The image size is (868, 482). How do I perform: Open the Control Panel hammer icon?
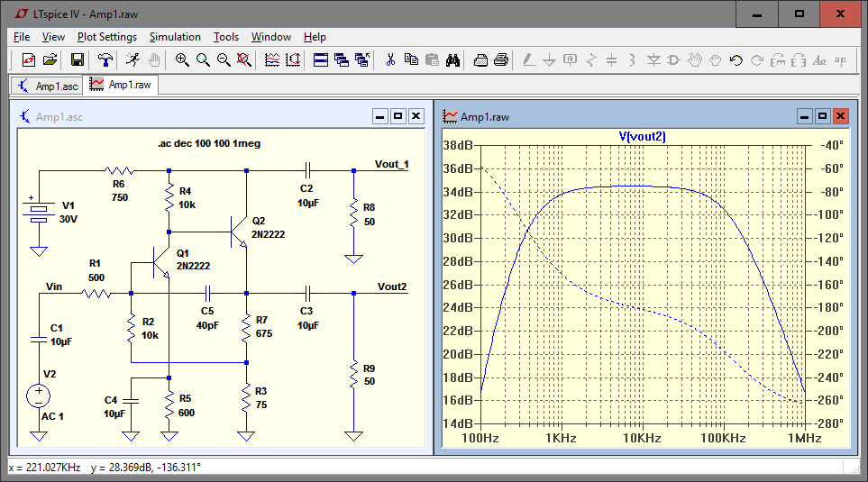pyautogui.click(x=106, y=60)
